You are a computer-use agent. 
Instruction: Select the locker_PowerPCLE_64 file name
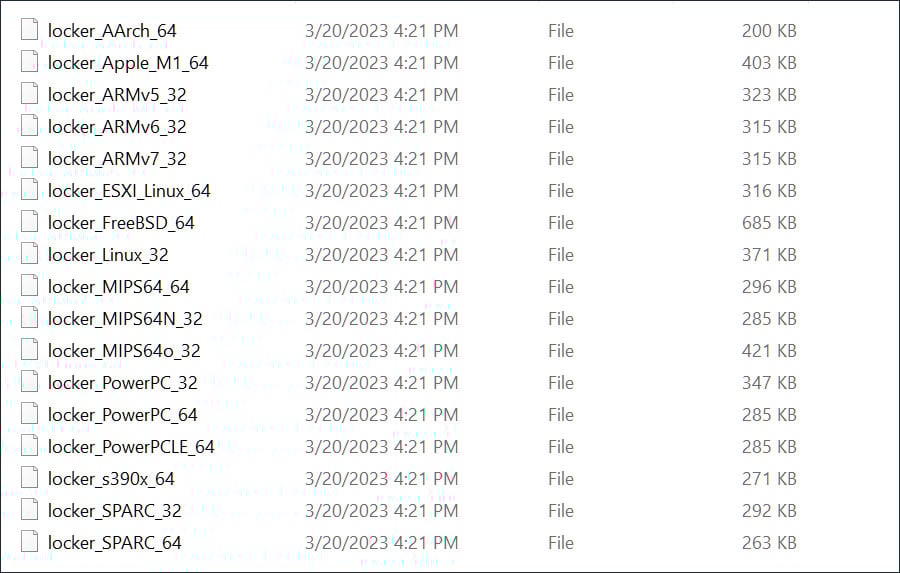(x=131, y=447)
